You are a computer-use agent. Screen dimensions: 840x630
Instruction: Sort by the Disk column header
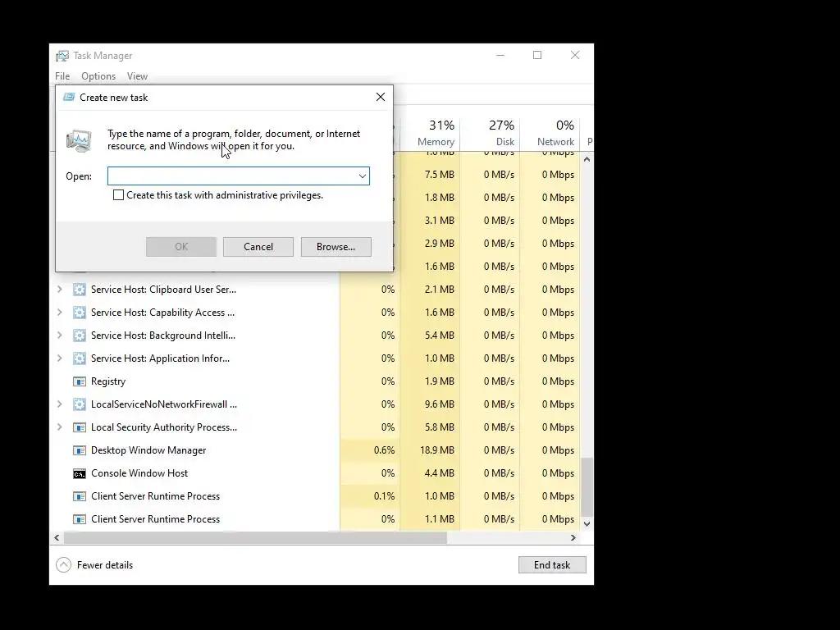coord(491,133)
